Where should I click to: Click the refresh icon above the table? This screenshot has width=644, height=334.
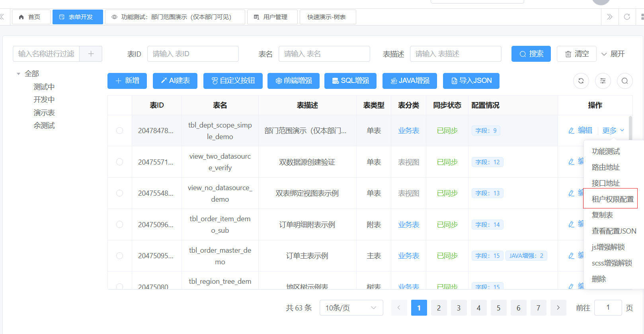pos(581,81)
